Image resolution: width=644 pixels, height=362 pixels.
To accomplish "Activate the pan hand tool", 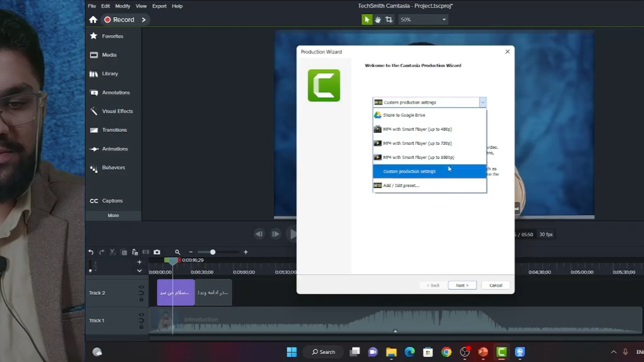I will tap(378, 19).
